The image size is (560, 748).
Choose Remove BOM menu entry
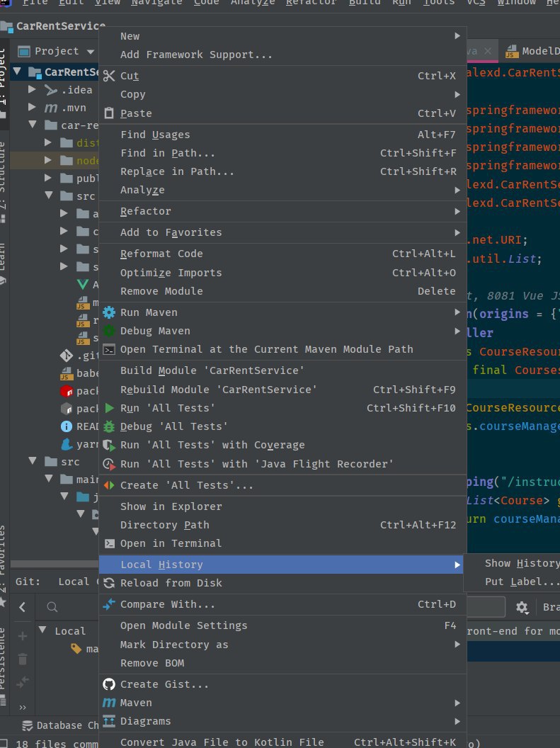[282, 664]
